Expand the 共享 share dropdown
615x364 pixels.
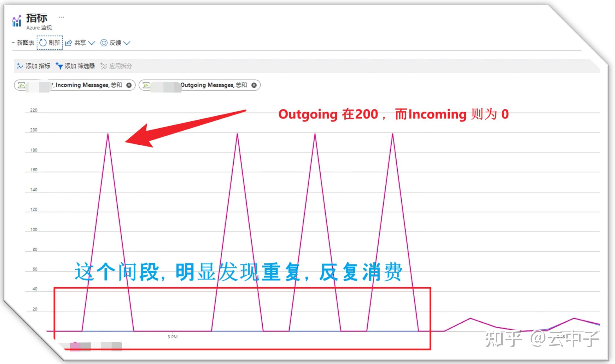(92, 43)
